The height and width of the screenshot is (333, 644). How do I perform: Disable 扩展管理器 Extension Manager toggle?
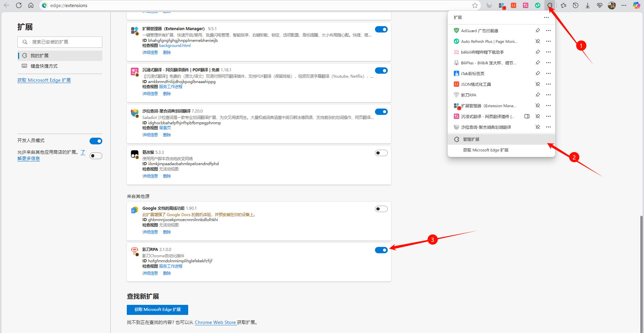tap(381, 29)
